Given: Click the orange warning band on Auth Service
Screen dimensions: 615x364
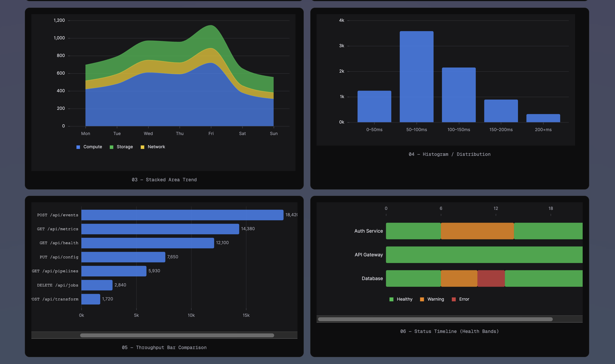Looking at the screenshot, I should point(477,231).
